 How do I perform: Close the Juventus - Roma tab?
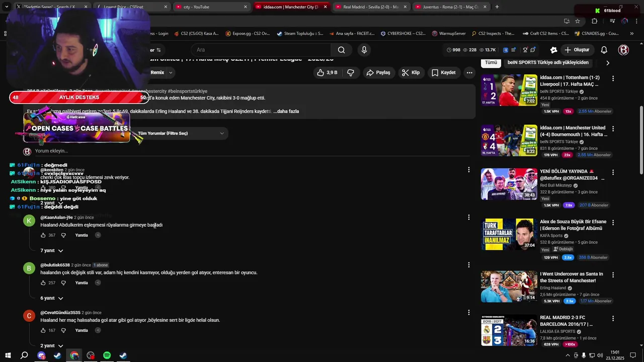[x=484, y=7]
